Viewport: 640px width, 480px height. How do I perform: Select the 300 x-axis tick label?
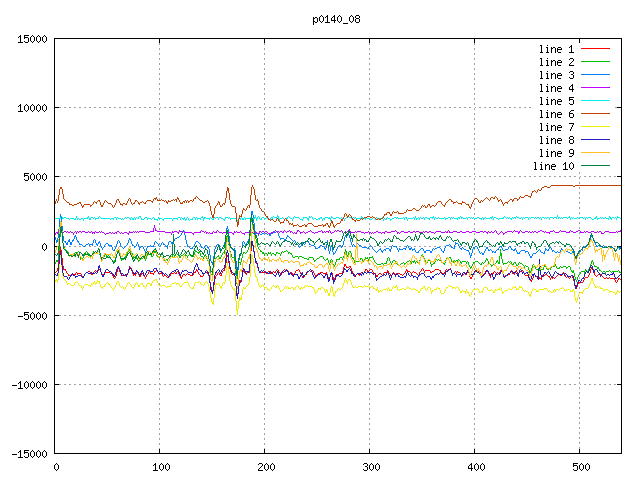pos(369,467)
